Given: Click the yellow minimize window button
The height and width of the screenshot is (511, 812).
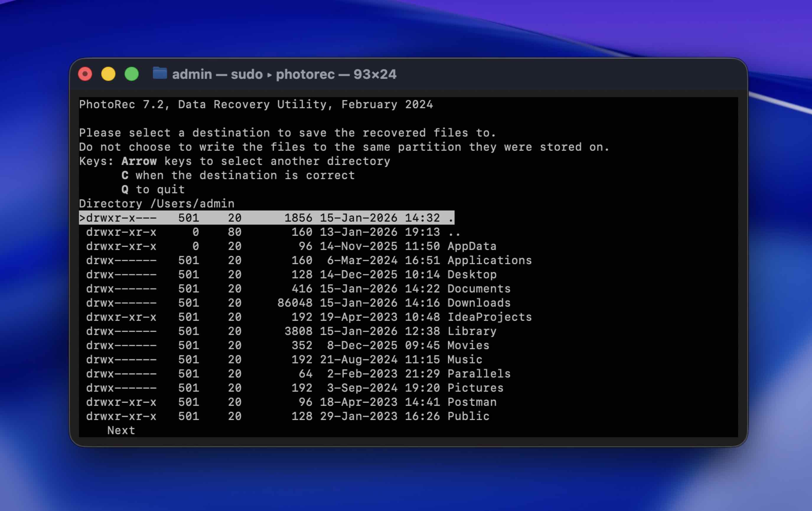Looking at the screenshot, I should click(x=108, y=74).
